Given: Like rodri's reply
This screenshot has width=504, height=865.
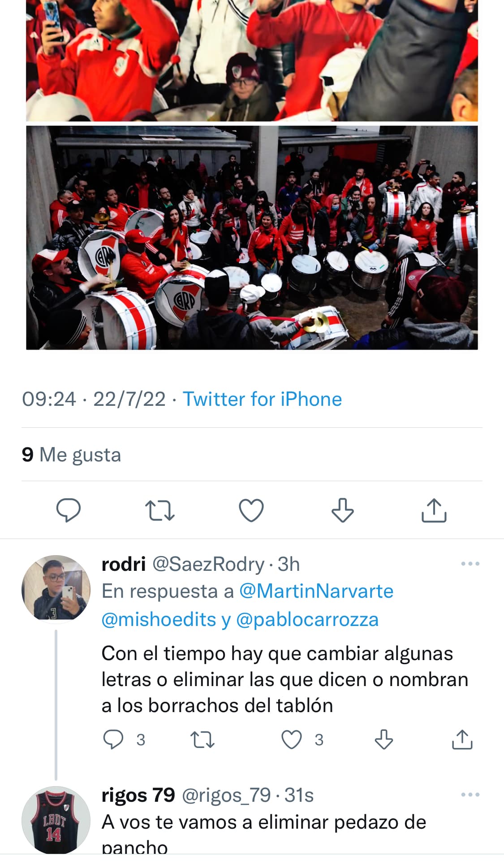Looking at the screenshot, I should [x=291, y=739].
